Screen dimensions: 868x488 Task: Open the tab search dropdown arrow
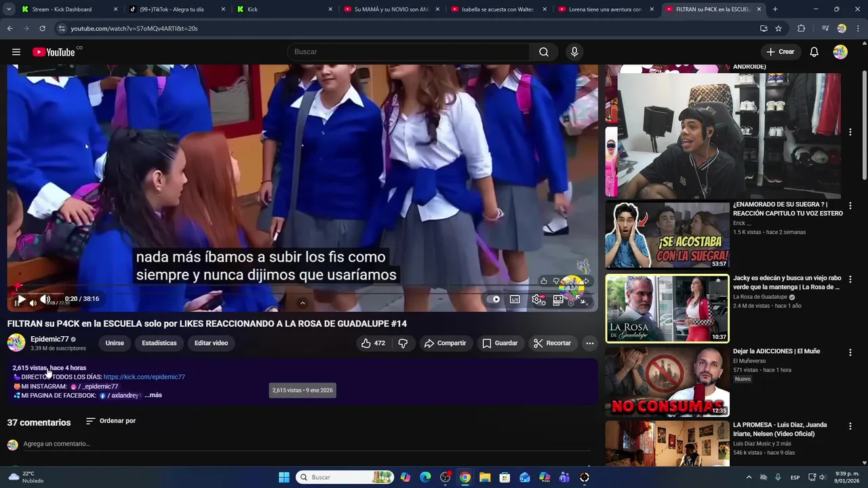coord(9,9)
